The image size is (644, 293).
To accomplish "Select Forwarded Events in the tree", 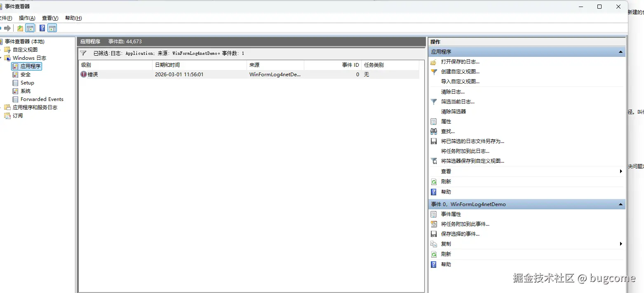I will coord(42,99).
